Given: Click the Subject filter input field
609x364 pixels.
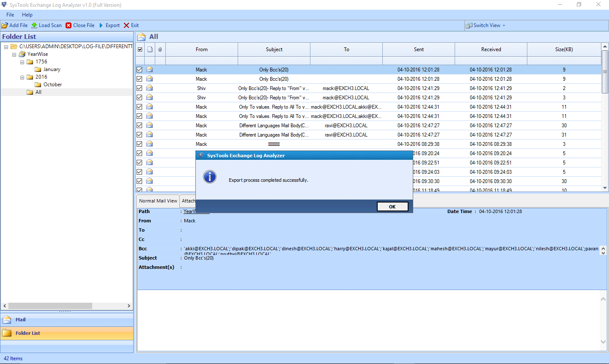Looking at the screenshot, I should 274,61.
